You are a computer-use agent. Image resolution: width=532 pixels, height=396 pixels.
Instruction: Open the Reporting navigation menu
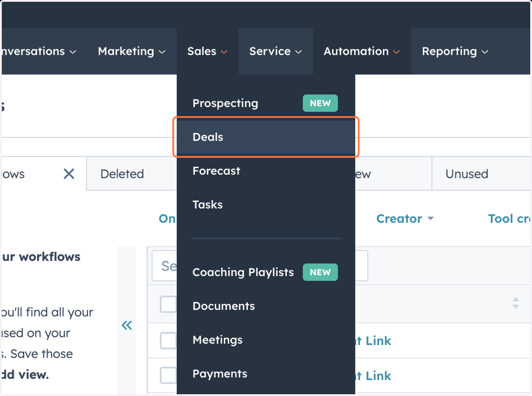[x=455, y=51]
